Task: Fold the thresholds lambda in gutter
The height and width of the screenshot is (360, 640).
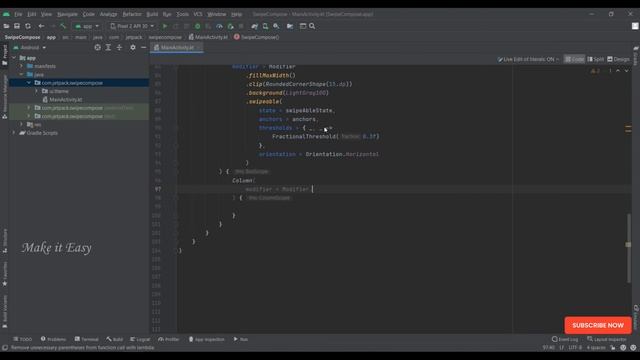Action: (177, 128)
